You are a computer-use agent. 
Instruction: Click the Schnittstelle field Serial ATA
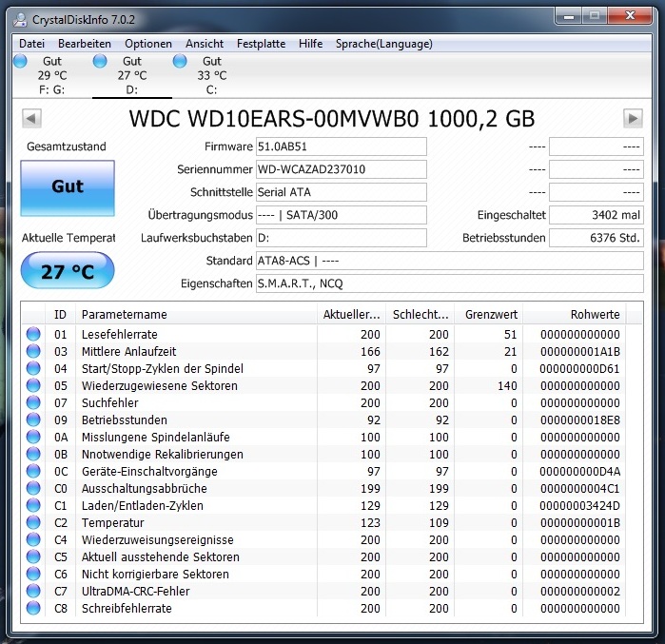coord(342,192)
